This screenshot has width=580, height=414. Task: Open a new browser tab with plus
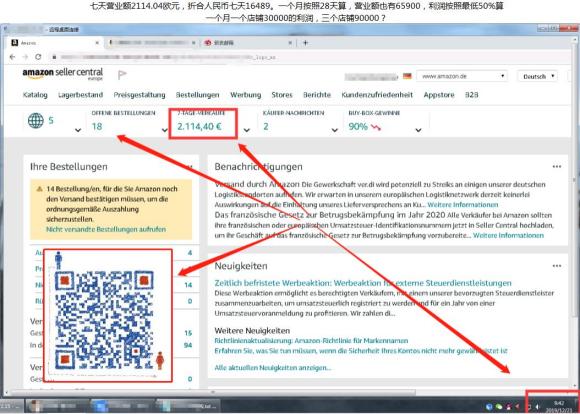(x=305, y=43)
